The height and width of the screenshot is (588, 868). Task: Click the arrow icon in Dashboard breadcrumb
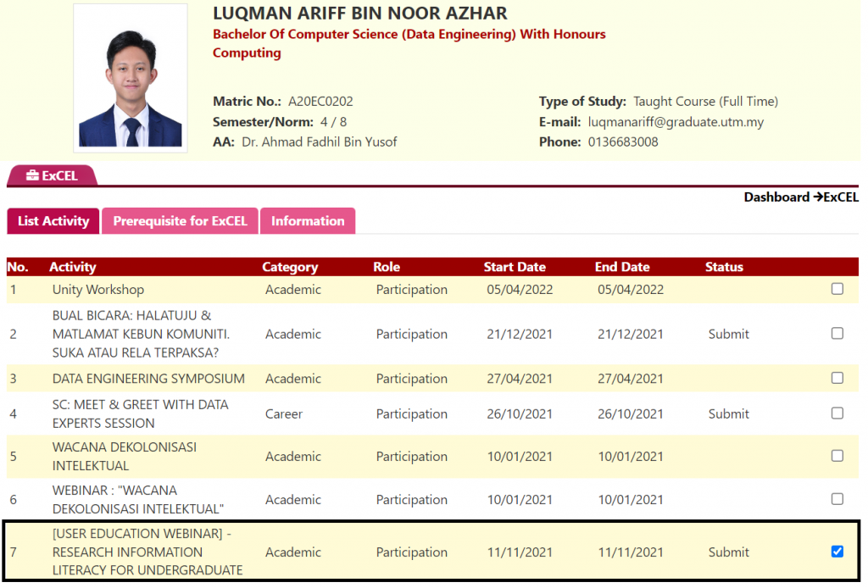click(818, 197)
